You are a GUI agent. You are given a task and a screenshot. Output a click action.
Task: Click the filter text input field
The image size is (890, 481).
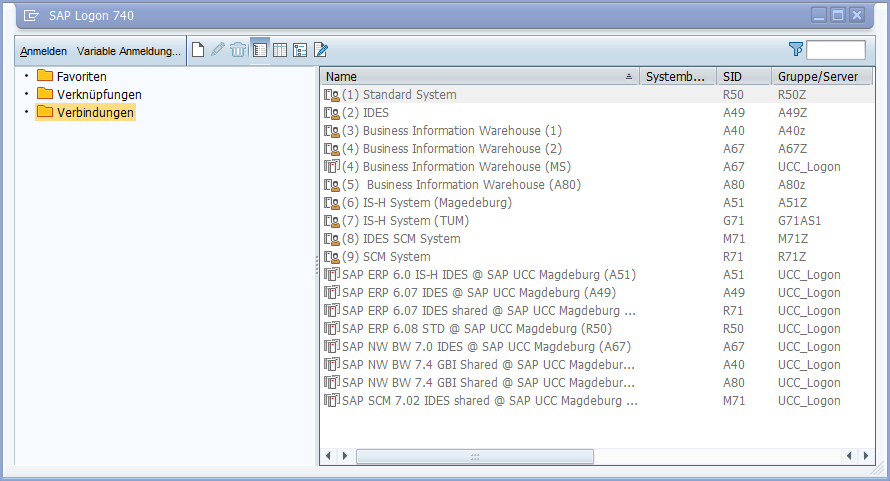coord(836,50)
